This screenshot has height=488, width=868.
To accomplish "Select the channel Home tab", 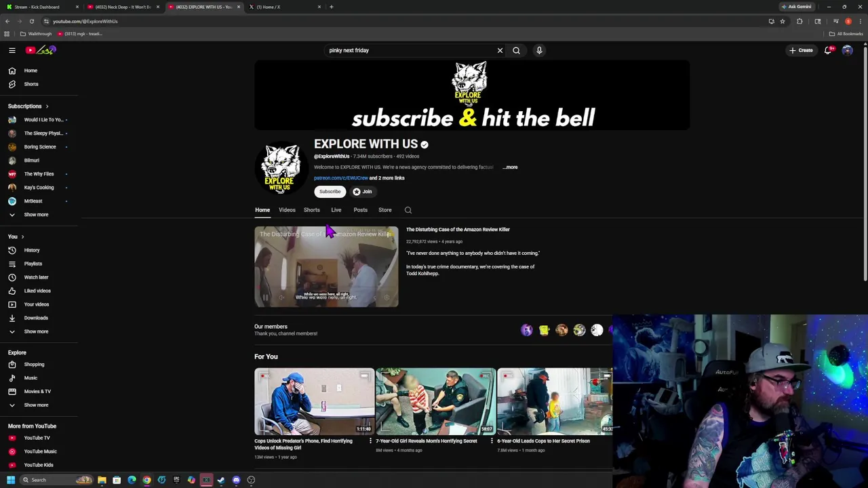I will coord(262,210).
